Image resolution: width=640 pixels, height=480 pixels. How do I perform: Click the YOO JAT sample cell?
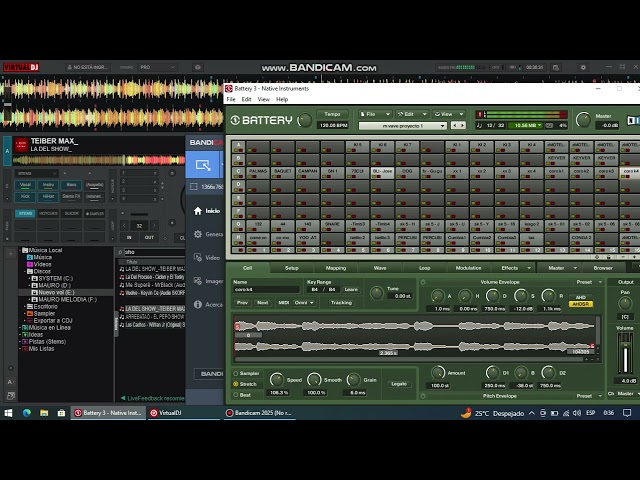click(x=307, y=239)
